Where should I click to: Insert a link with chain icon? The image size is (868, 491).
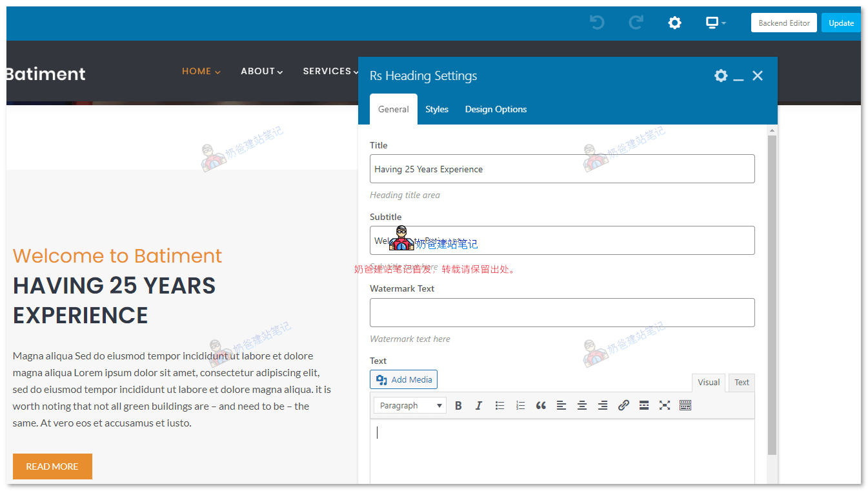click(623, 406)
